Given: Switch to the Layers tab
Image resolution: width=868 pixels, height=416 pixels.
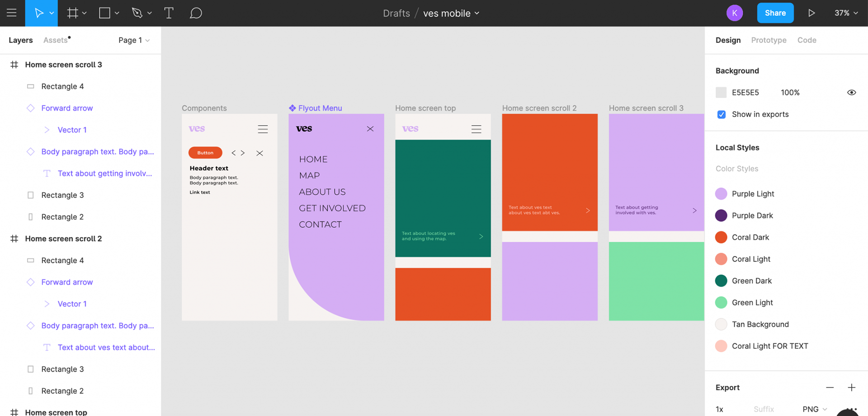Looking at the screenshot, I should click(x=21, y=40).
